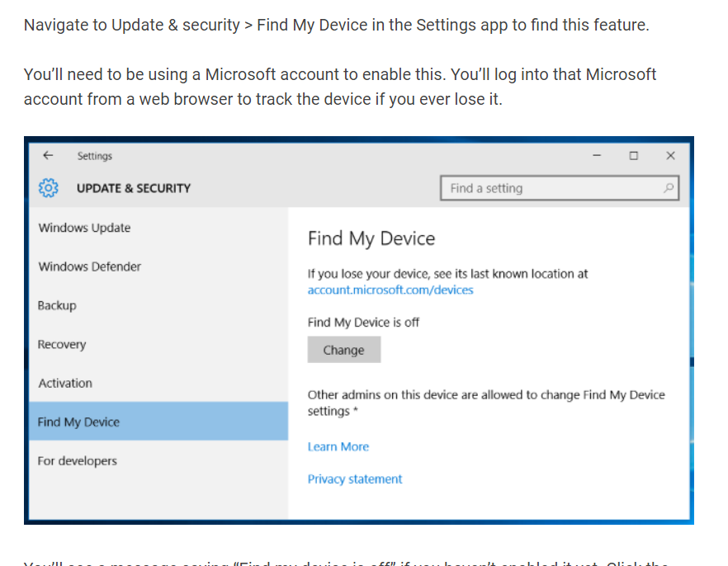Click the Settings gear icon
This screenshot has width=728, height=566.
[x=49, y=188]
